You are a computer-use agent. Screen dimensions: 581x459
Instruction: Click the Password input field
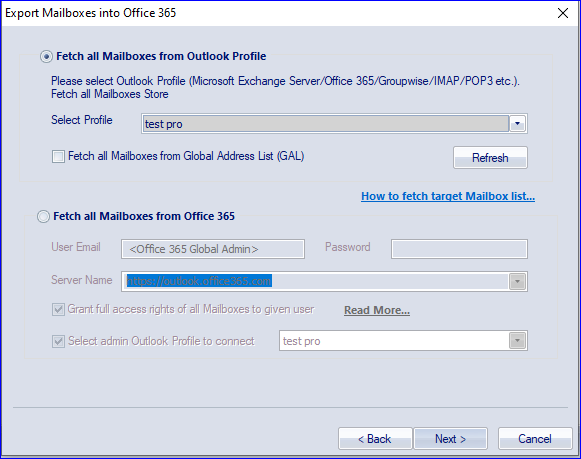point(459,249)
